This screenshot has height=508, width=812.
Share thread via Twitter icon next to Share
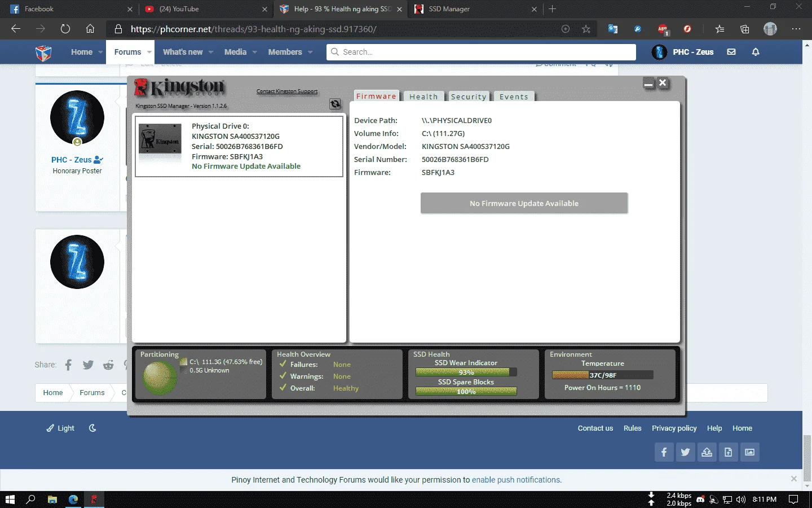(88, 365)
